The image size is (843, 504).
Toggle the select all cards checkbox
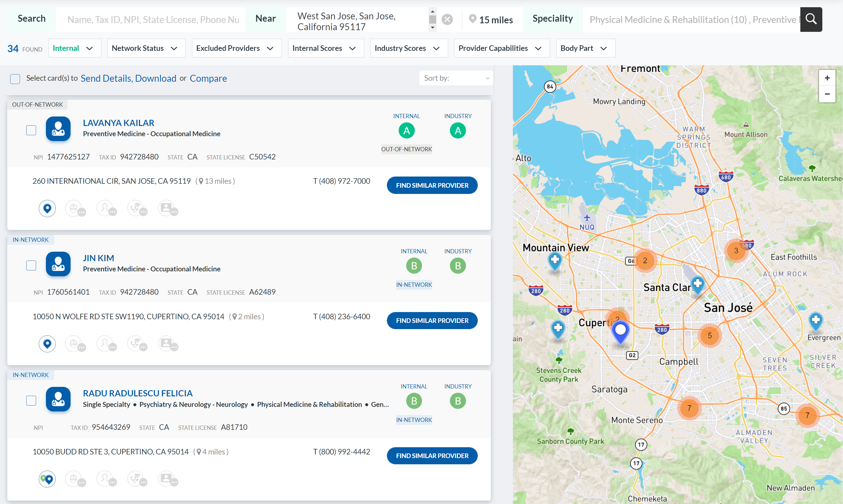(15, 78)
